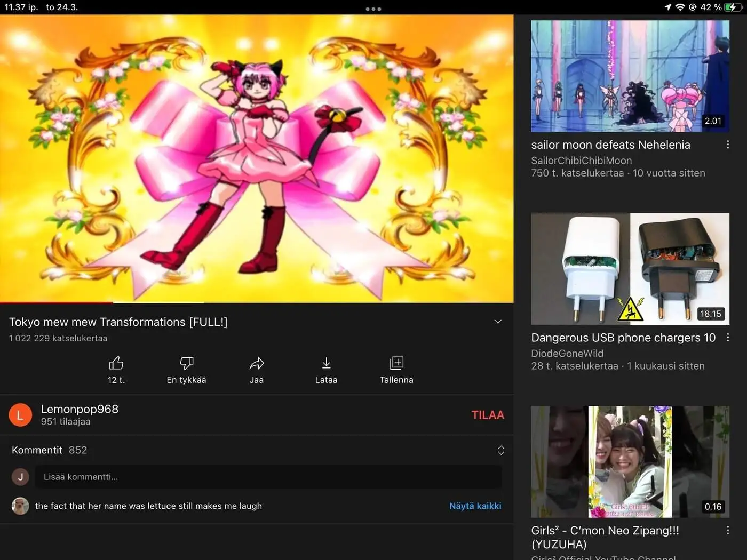The height and width of the screenshot is (560, 747).
Task: Expand video description chevron next to title
Action: pos(498,322)
